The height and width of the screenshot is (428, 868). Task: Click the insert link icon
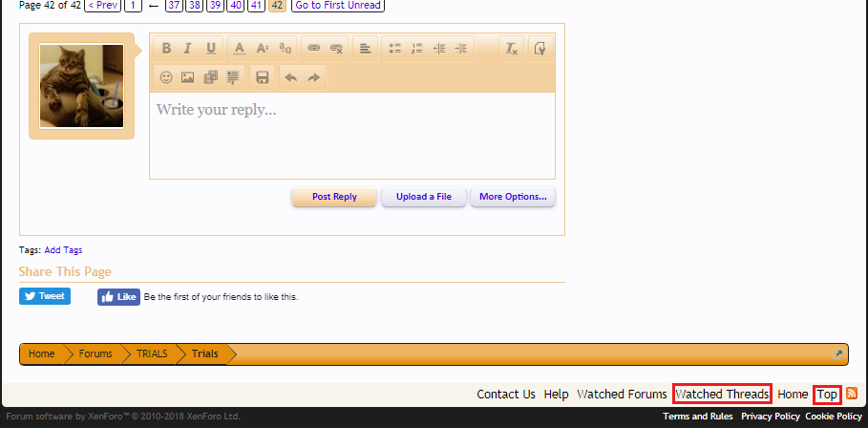point(312,48)
